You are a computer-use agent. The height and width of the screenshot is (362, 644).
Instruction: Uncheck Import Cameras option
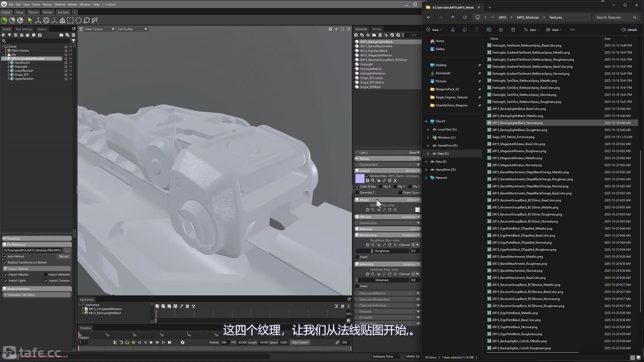(46, 281)
